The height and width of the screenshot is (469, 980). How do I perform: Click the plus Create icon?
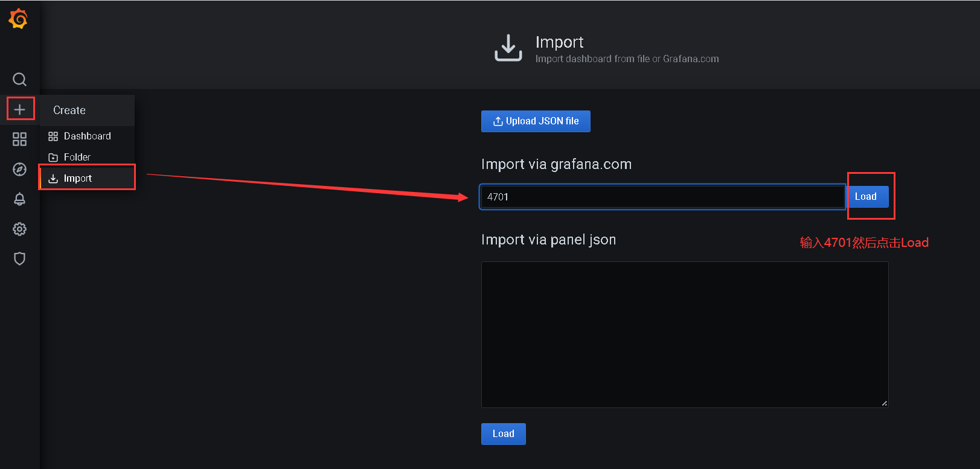tap(19, 109)
